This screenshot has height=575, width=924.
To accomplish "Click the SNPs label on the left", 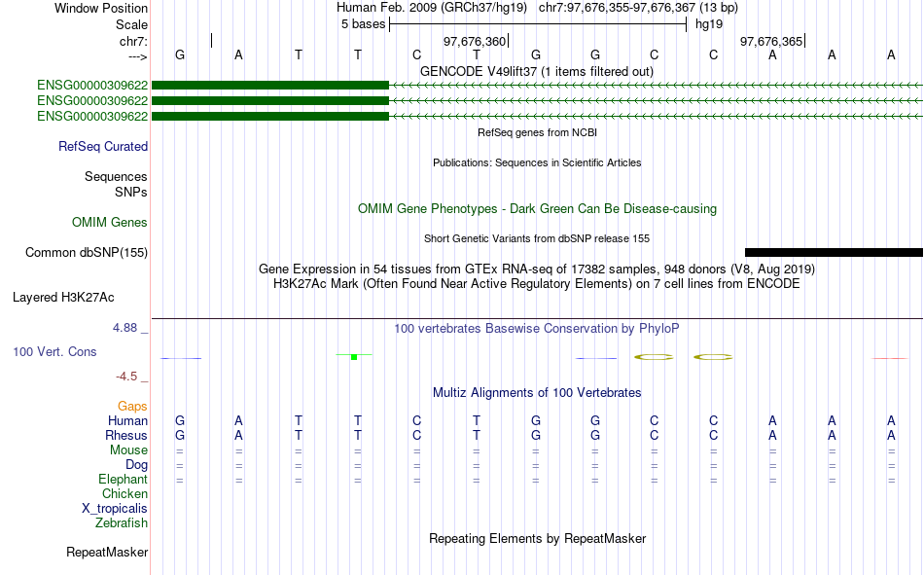I will click(131, 193).
